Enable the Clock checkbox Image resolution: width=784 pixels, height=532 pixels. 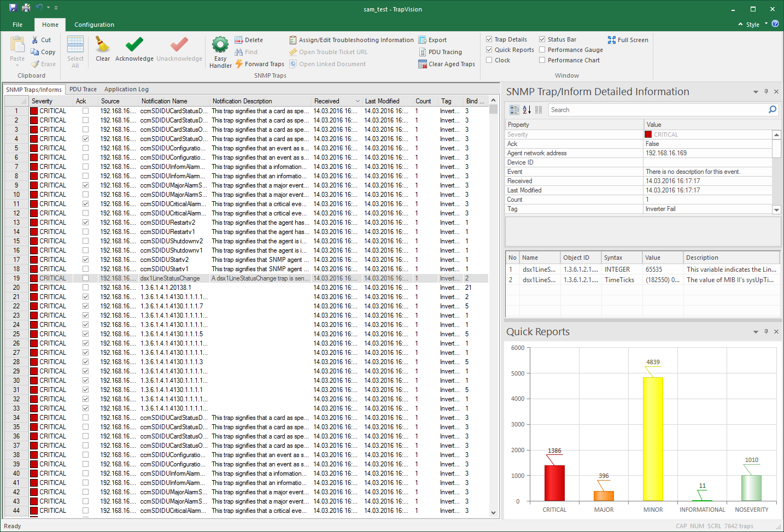pos(489,60)
